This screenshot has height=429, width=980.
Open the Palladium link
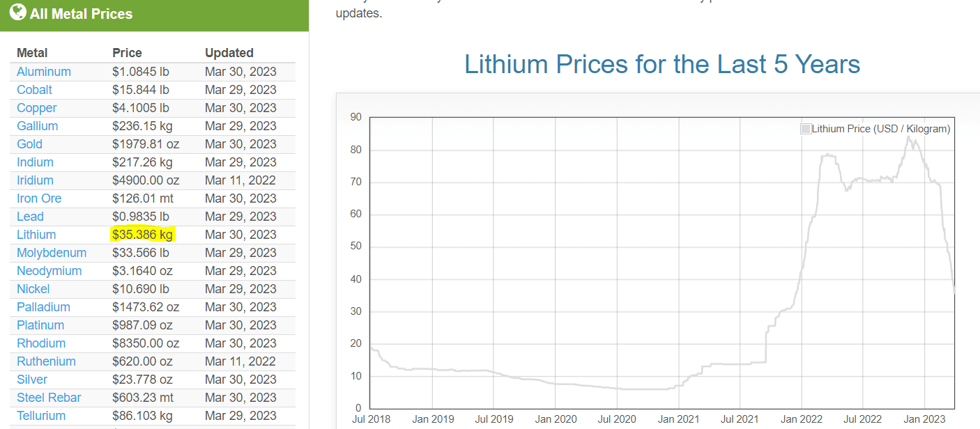43,307
